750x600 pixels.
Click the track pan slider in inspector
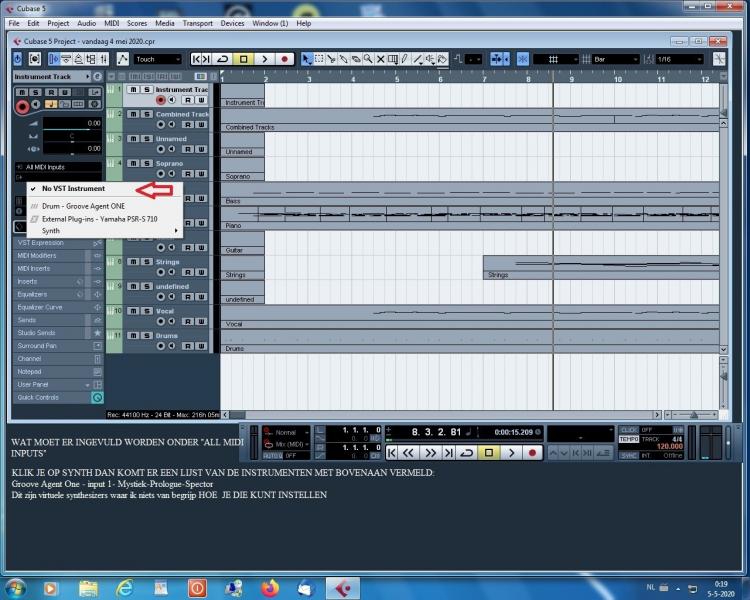(x=72, y=137)
